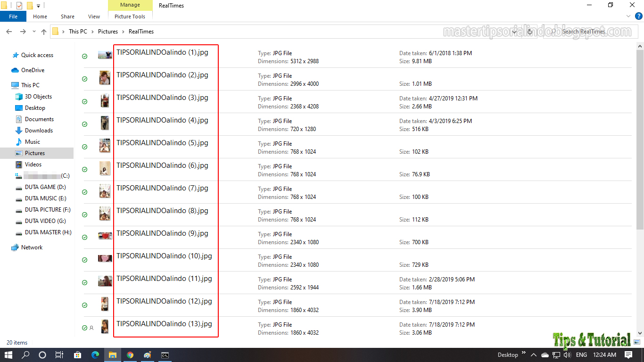Screen dimensions: 644x362
Task: Show hidden icons with the system tray chevron
Action: point(534,355)
